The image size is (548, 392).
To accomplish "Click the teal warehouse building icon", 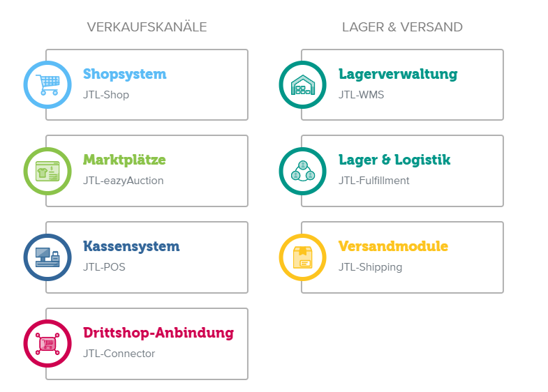I will 303,85.
